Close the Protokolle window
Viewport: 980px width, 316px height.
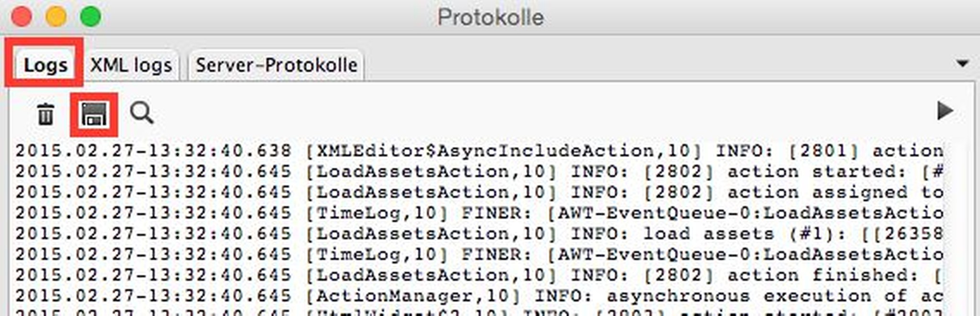pos(22,17)
